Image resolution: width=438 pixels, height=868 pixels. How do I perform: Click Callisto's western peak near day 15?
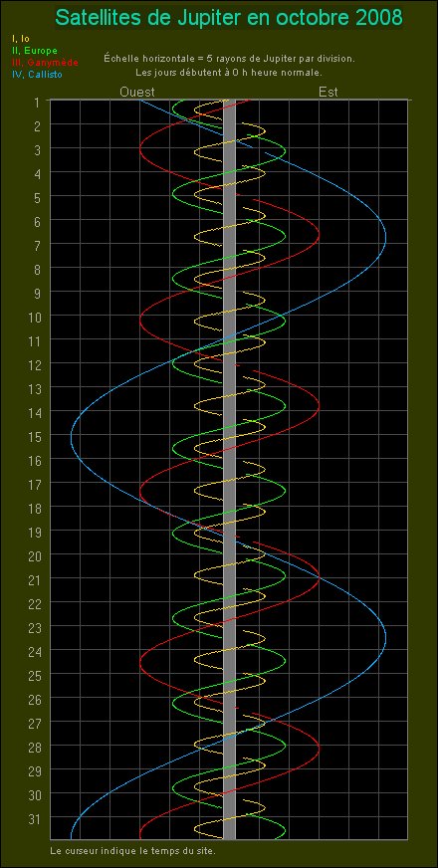click(72, 437)
